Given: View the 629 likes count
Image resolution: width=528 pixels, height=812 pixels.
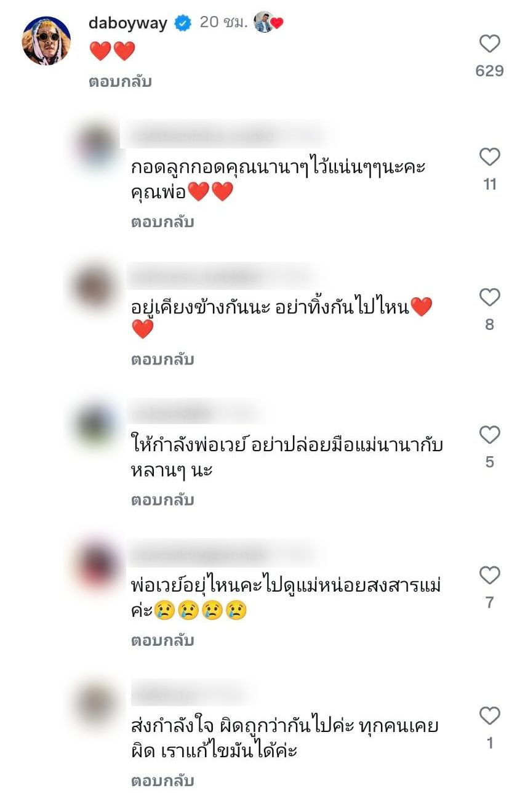Looking at the screenshot, I should tap(490, 71).
